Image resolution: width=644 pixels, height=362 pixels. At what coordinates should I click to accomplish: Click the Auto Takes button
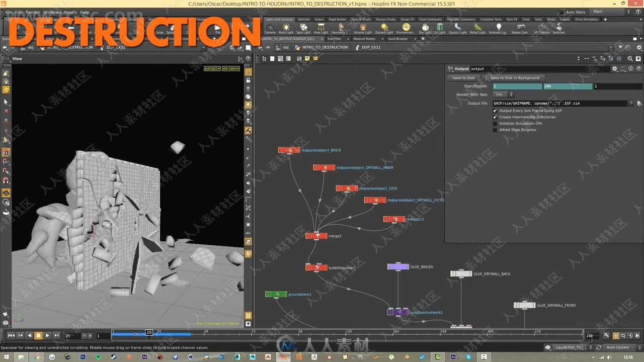[x=576, y=12]
